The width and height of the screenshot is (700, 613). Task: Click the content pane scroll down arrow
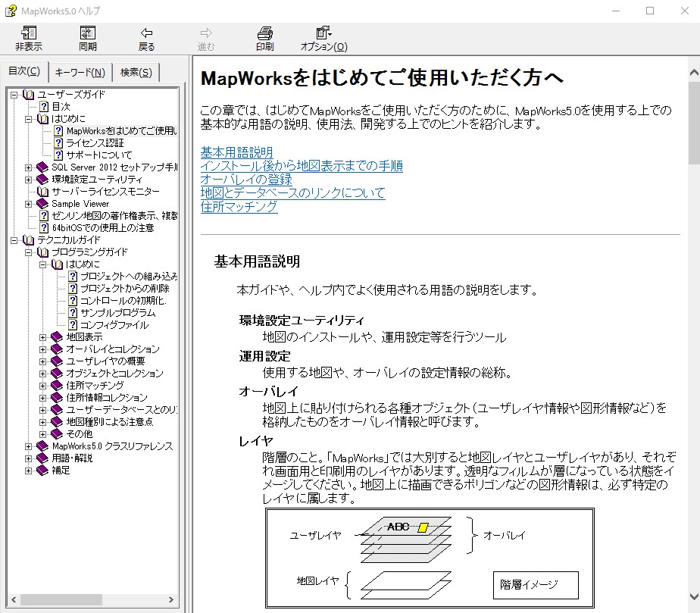(x=694, y=596)
